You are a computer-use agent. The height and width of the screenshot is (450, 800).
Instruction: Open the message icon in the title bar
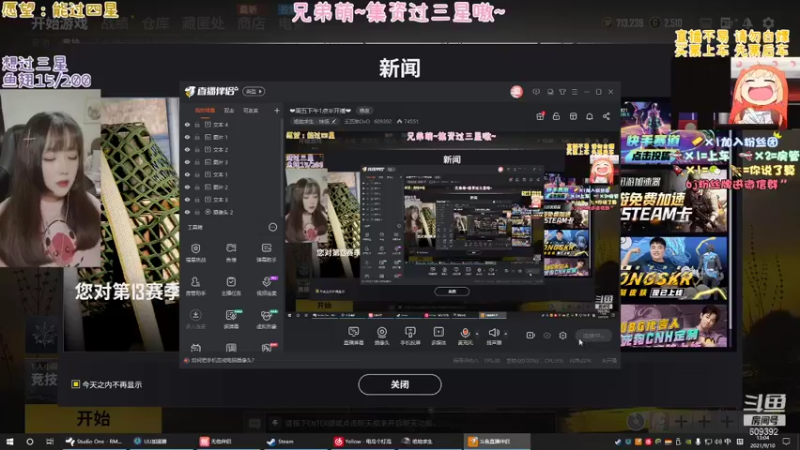tap(536, 92)
